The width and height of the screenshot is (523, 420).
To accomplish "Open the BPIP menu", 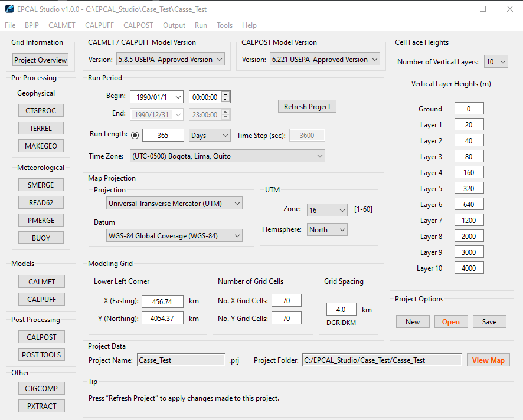I will (32, 25).
